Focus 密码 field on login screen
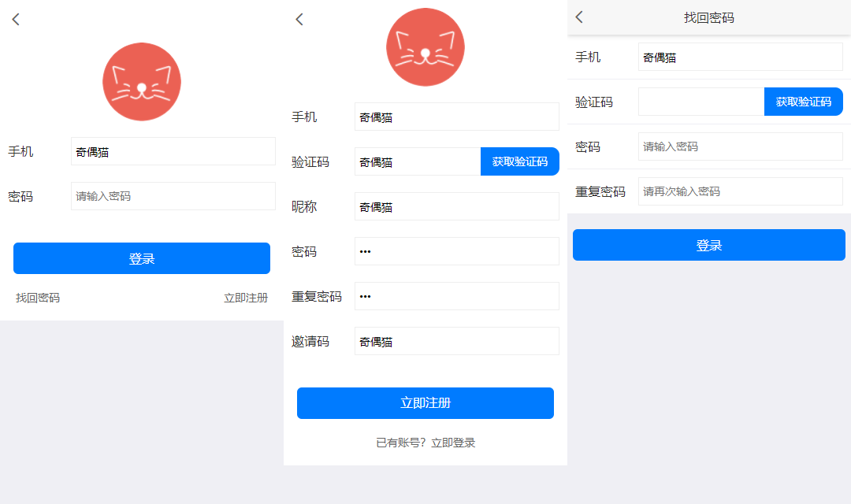Image resolution: width=851 pixels, height=504 pixels. coord(173,196)
